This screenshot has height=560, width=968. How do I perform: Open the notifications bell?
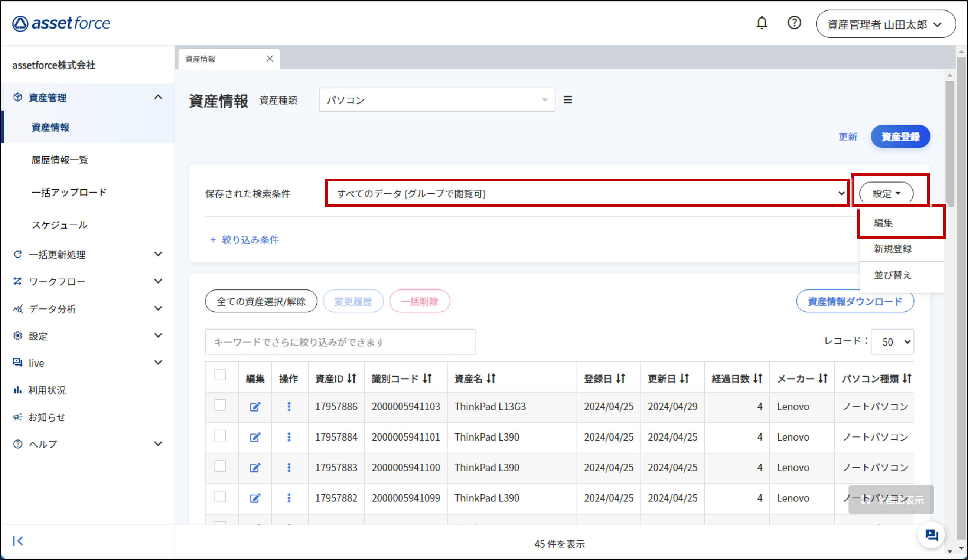pos(761,23)
